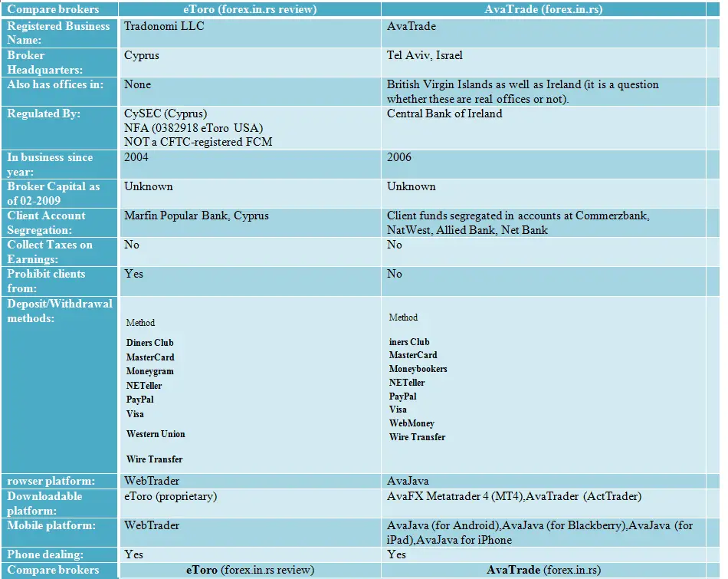This screenshot has height=579, width=728.
Task: Select the 'NFA (0382918 eToro USA)' line
Action: pos(194,128)
